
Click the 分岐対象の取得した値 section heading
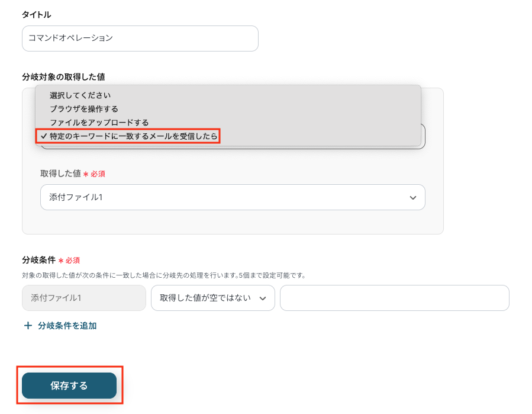63,76
